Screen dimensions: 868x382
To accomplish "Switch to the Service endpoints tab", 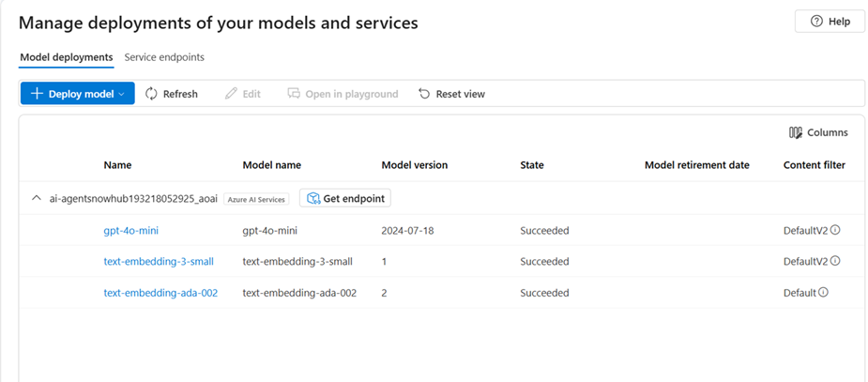I will (164, 57).
